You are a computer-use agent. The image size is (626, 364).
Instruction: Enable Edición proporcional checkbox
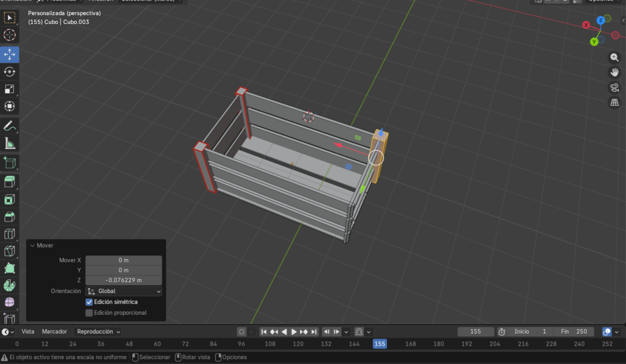[x=89, y=313]
